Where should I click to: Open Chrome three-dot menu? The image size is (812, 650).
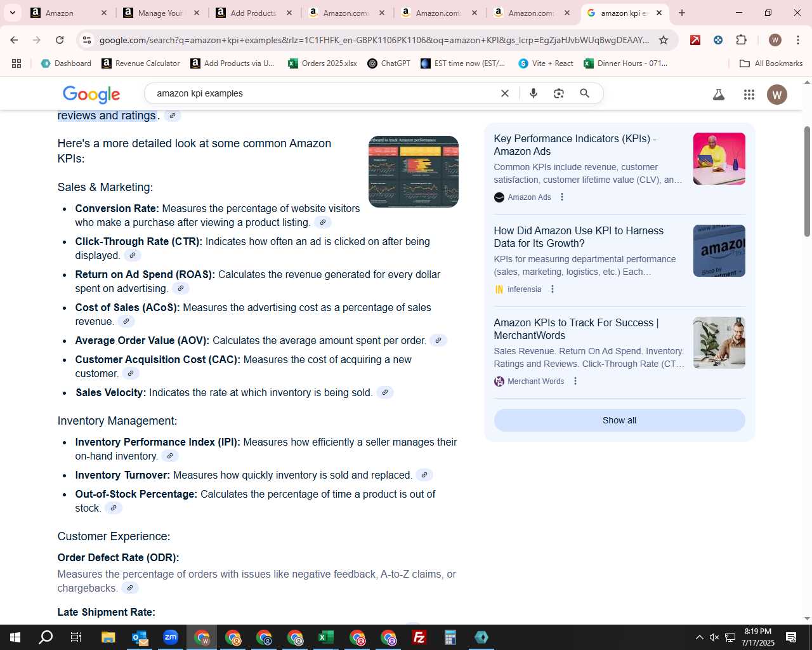click(x=798, y=40)
